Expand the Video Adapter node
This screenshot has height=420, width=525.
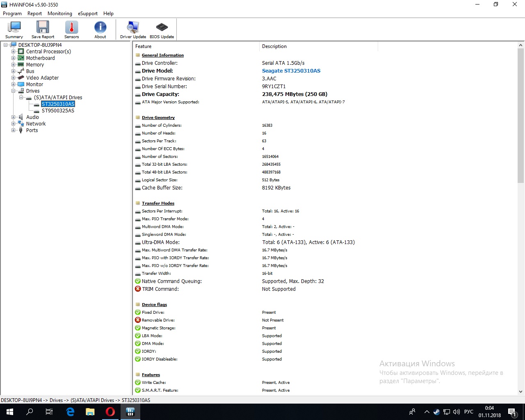pos(14,78)
